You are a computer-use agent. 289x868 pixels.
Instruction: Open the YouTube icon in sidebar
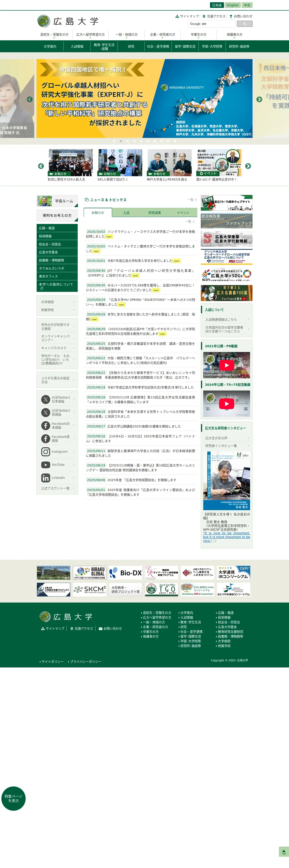coord(45,465)
